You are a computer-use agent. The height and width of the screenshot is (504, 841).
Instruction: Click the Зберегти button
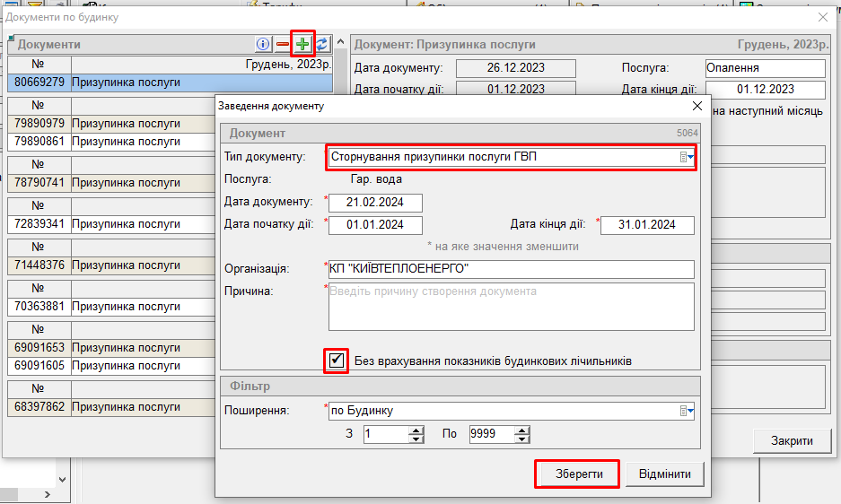coord(576,474)
